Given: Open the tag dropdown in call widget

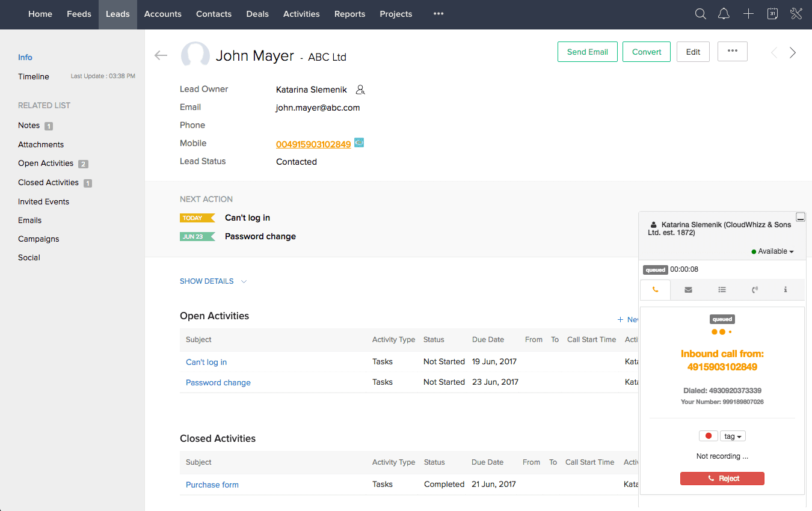Looking at the screenshot, I should (732, 436).
